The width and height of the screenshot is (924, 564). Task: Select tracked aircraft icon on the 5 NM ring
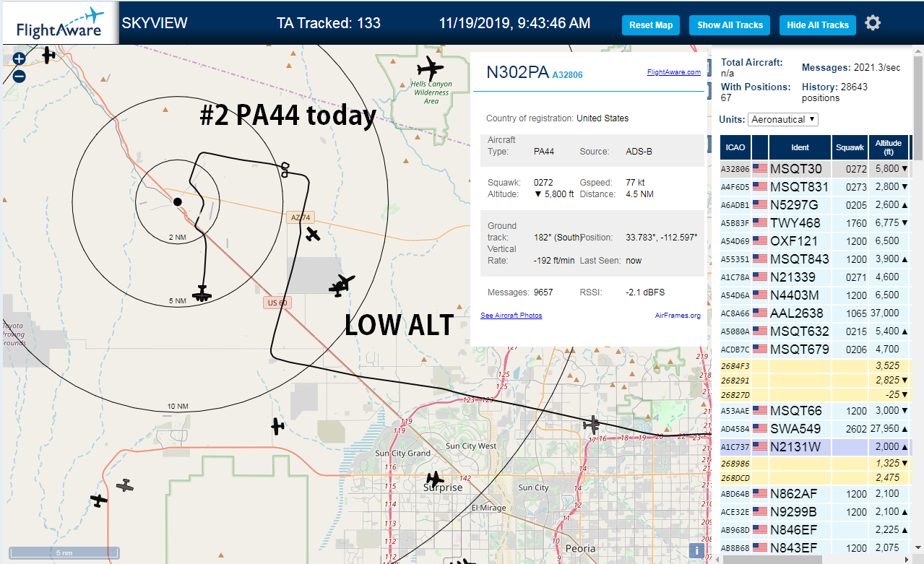click(x=202, y=294)
